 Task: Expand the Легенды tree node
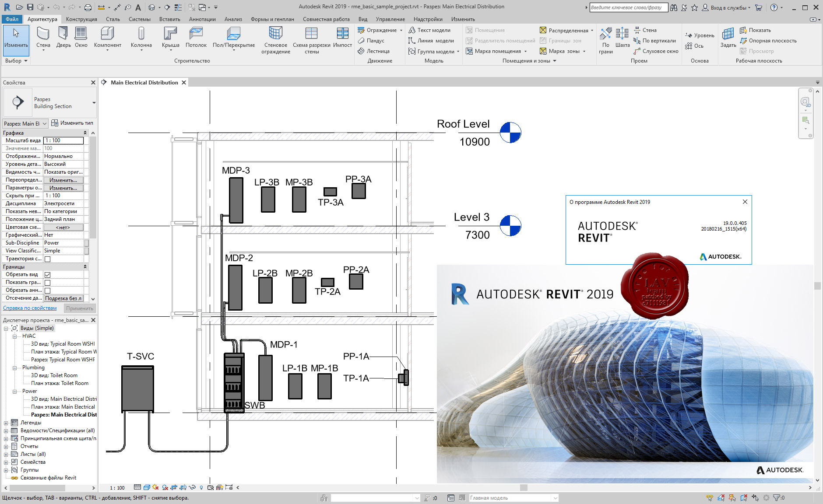coord(6,423)
